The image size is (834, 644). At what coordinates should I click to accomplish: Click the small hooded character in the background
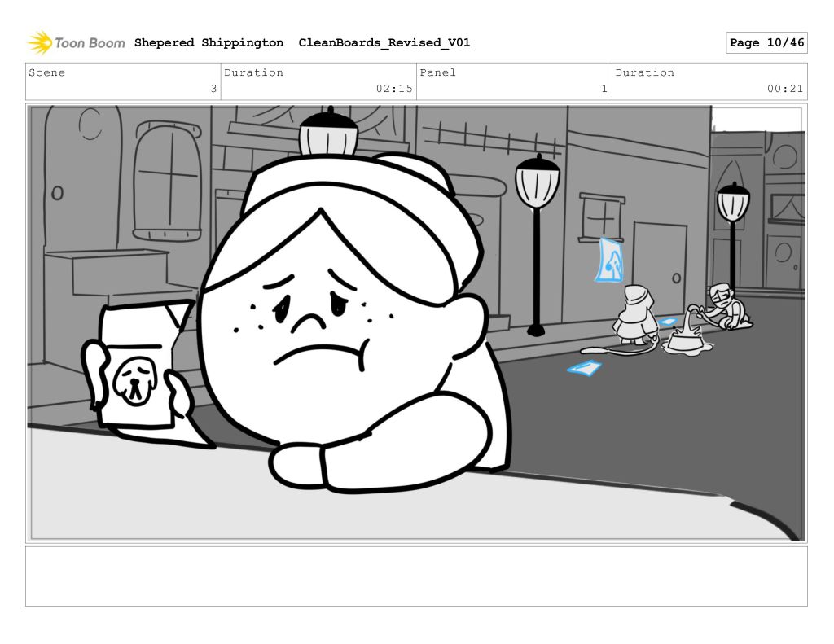[634, 313]
